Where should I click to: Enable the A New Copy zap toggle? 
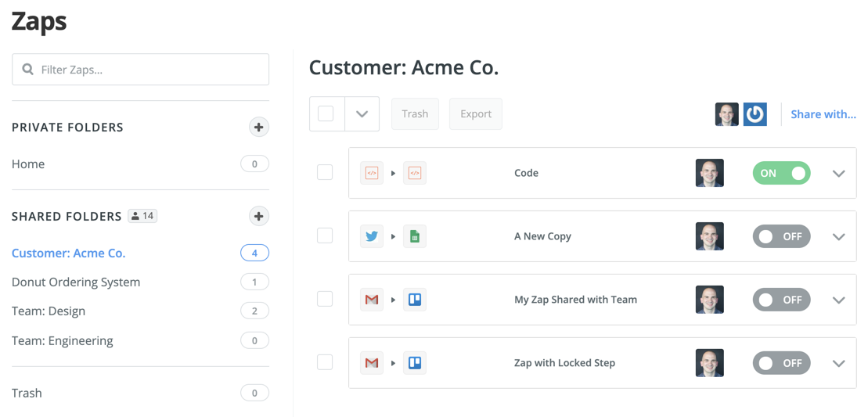[x=781, y=236]
